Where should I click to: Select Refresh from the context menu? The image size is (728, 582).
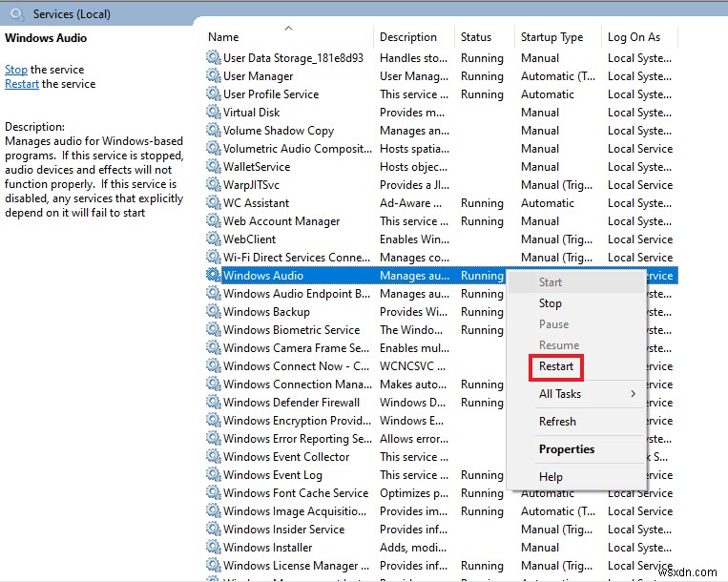[x=557, y=422]
